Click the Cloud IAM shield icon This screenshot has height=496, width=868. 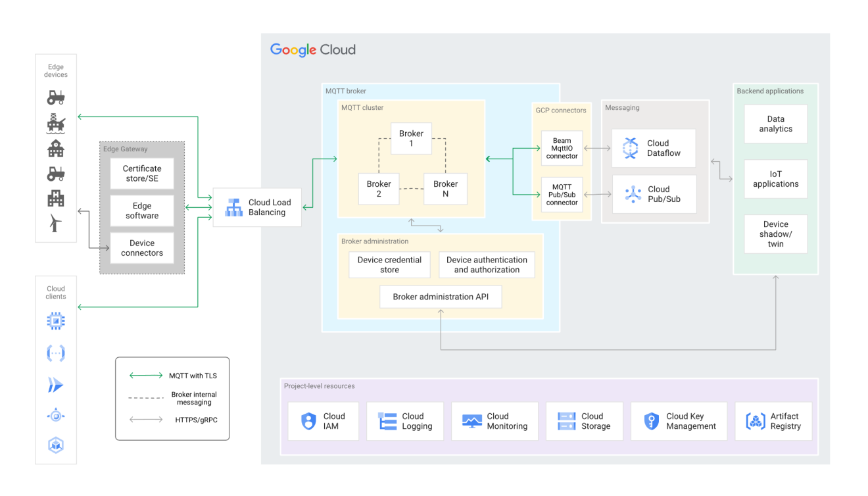308,421
